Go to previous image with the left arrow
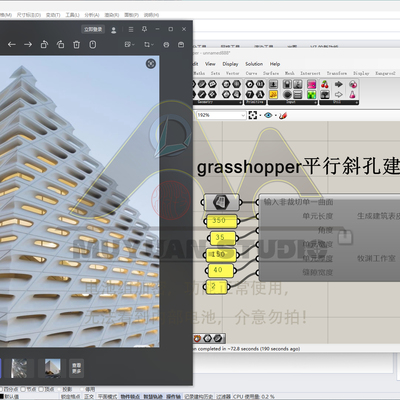This screenshot has width=400, height=400. click(12, 44)
